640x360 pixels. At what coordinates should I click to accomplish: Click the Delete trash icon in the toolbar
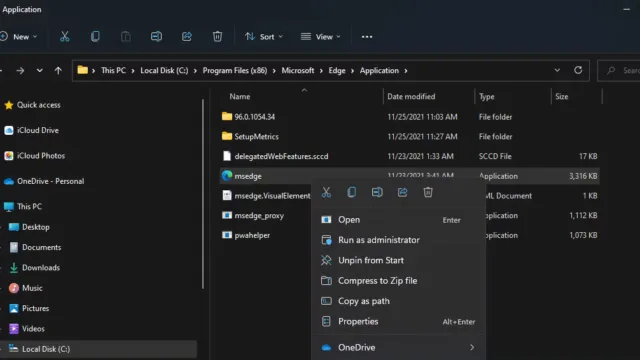click(218, 37)
